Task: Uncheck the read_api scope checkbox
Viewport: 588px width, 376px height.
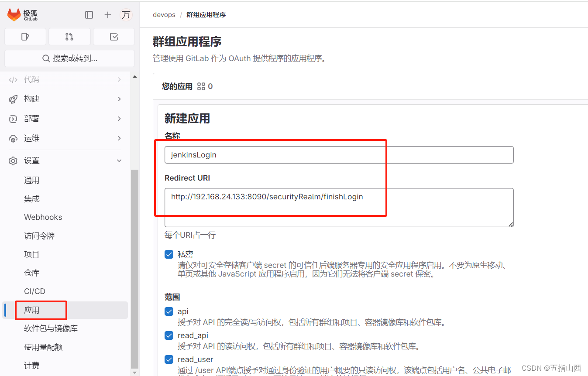Action: (x=169, y=335)
